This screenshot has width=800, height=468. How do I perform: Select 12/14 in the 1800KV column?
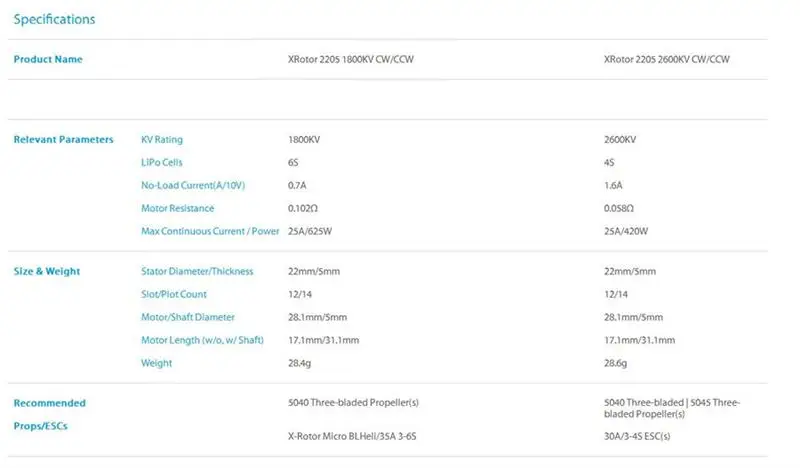(x=299, y=294)
